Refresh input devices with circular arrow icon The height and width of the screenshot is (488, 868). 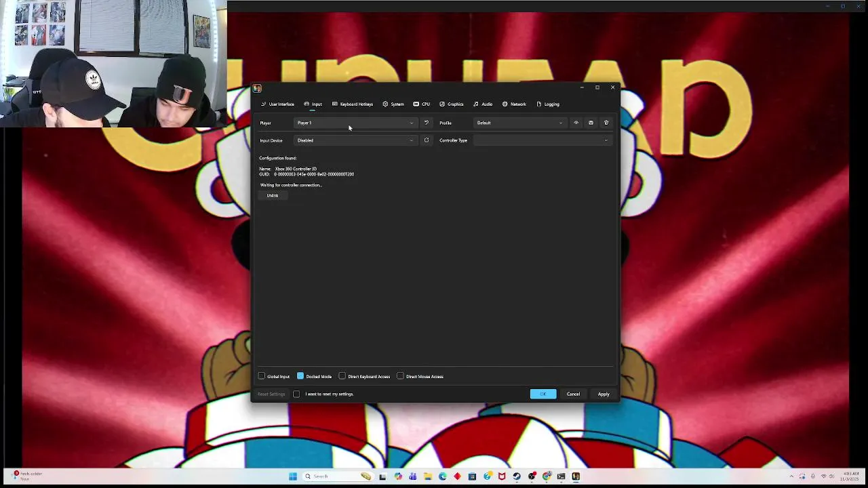pos(427,140)
